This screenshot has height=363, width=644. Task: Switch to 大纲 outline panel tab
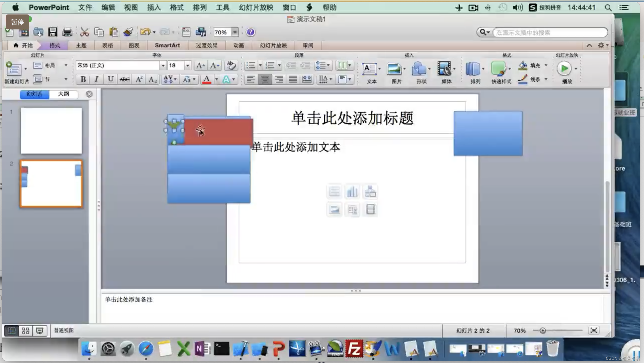pyautogui.click(x=64, y=94)
